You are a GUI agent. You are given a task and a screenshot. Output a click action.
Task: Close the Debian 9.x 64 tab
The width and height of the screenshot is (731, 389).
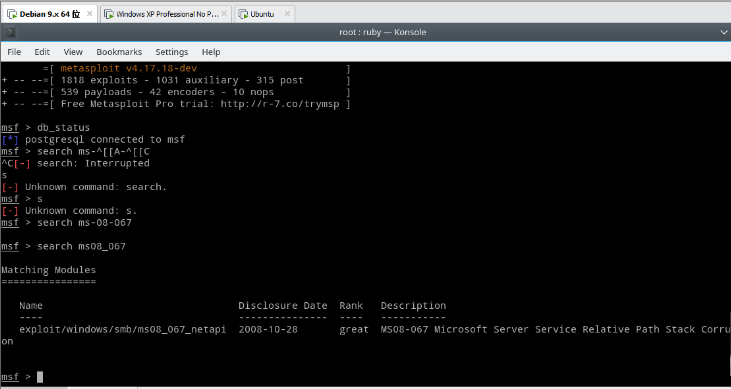click(x=90, y=14)
